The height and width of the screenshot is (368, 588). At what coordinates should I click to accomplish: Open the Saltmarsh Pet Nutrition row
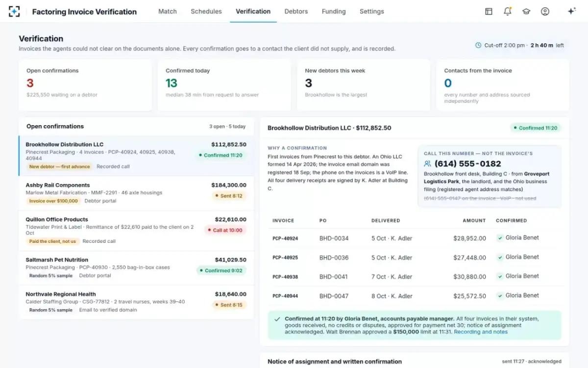pyautogui.click(x=136, y=268)
